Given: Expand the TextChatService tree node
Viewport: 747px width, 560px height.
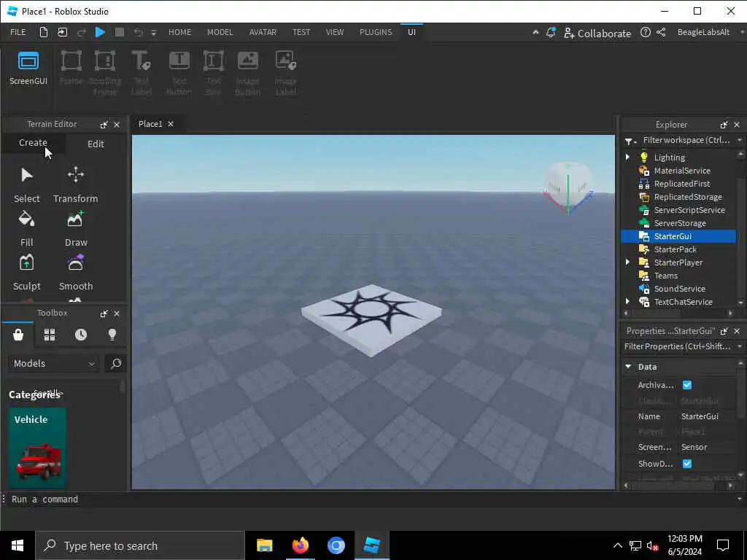Looking at the screenshot, I should 628,301.
